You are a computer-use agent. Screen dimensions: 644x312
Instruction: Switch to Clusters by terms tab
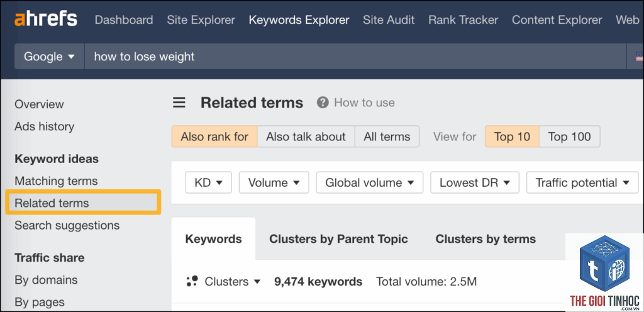click(x=486, y=239)
